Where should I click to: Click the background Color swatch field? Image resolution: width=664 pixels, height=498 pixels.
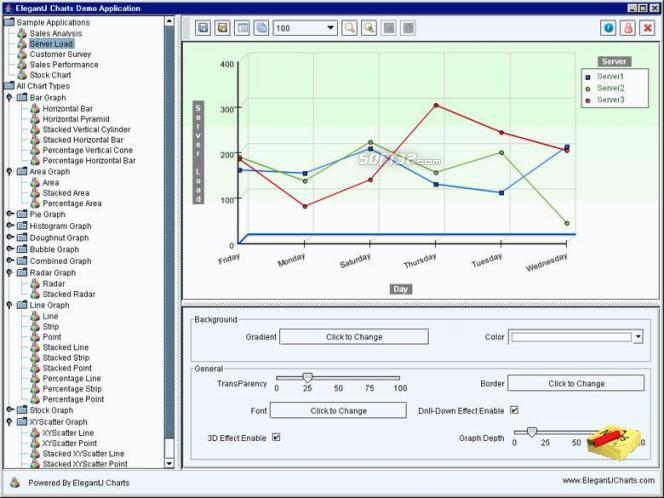[571, 337]
